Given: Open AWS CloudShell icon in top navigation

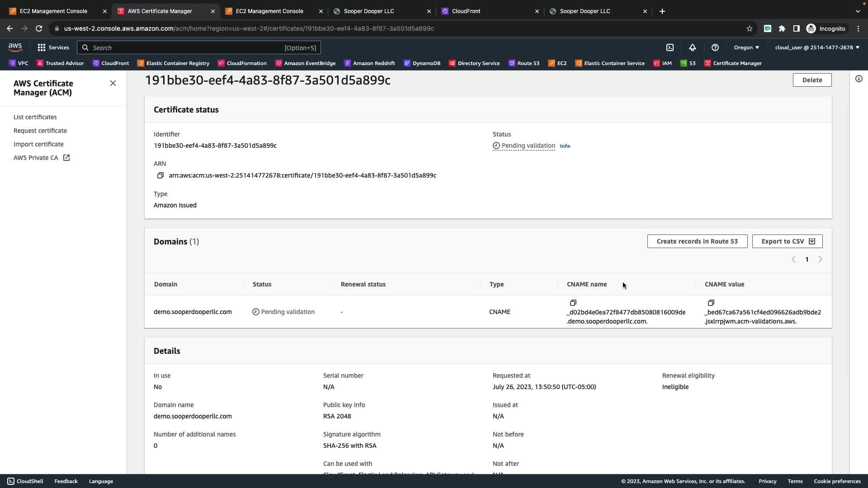Looking at the screenshot, I should [x=670, y=47].
